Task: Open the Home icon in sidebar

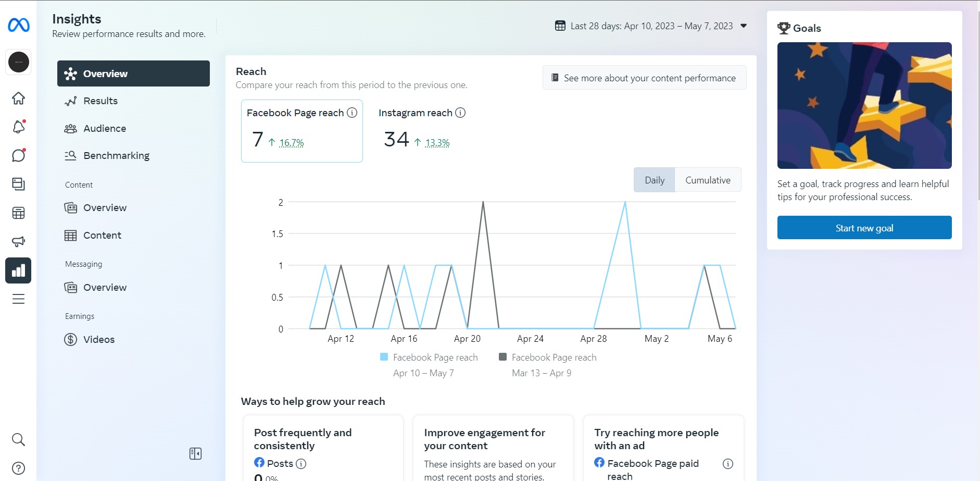Action: [18, 98]
